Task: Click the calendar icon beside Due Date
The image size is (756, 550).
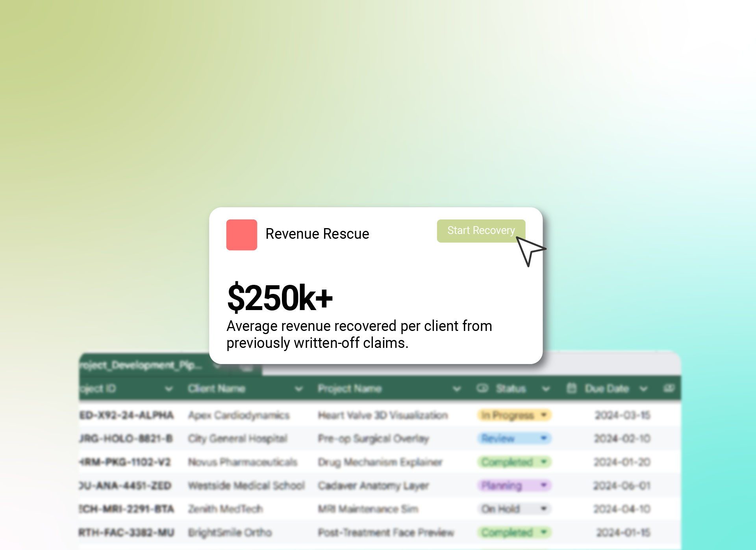Action: (x=571, y=389)
